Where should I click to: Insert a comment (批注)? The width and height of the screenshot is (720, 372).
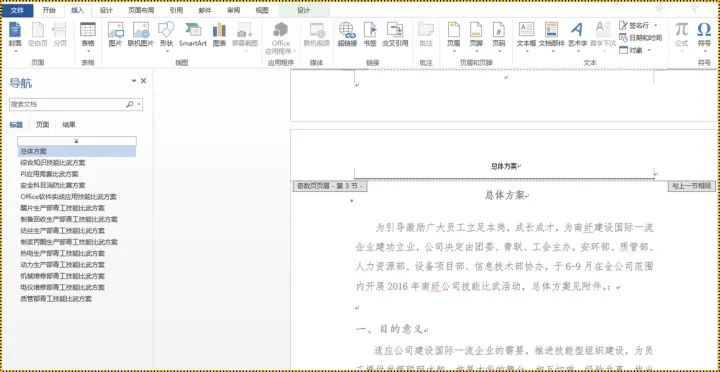(x=426, y=35)
